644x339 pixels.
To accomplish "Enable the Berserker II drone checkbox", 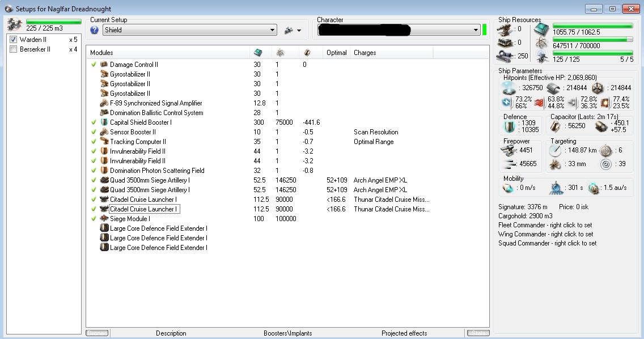I will 13,49.
